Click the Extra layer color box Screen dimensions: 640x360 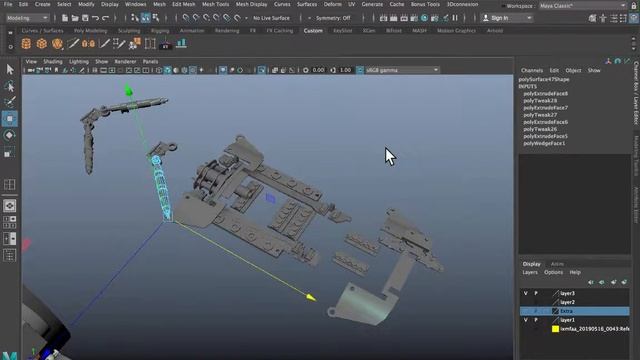tap(555, 311)
